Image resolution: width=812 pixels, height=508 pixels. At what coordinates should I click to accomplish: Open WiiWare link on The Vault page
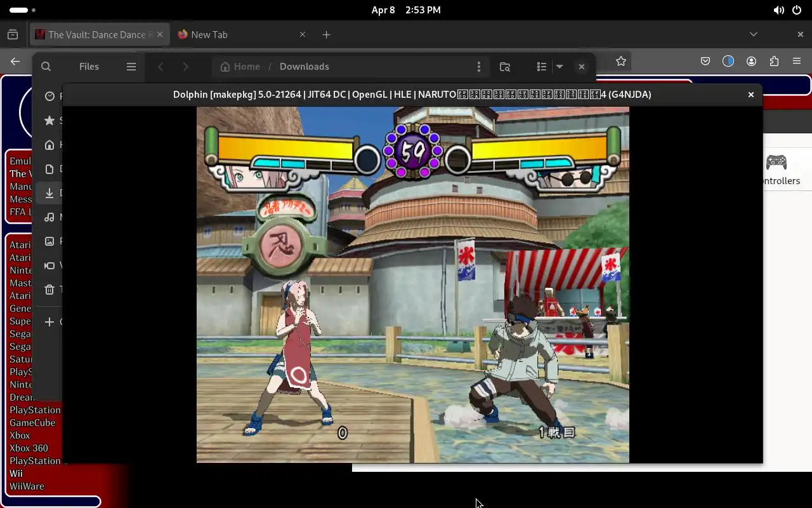[27, 486]
